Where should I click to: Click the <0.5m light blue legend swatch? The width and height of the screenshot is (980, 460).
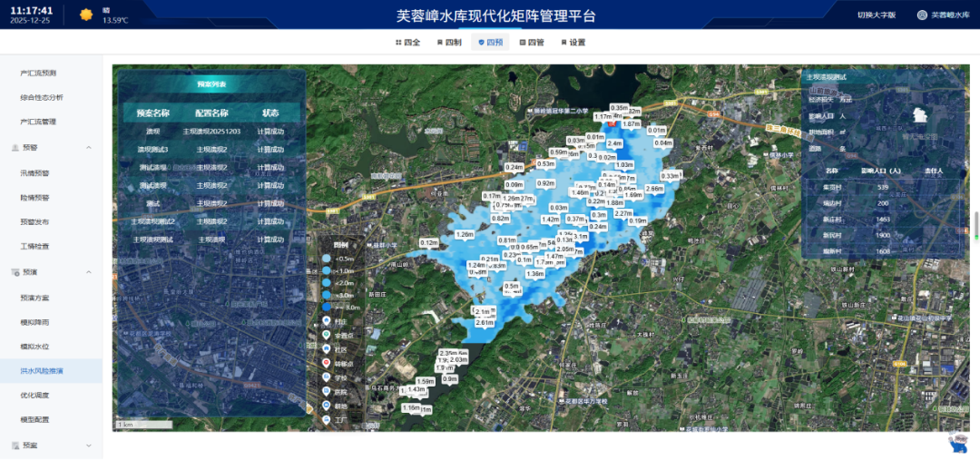[x=327, y=259]
